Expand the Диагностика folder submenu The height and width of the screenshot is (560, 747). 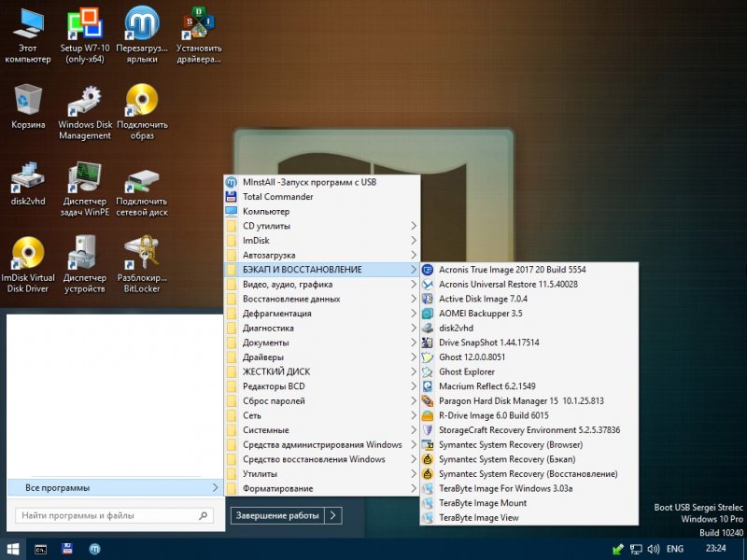(317, 328)
